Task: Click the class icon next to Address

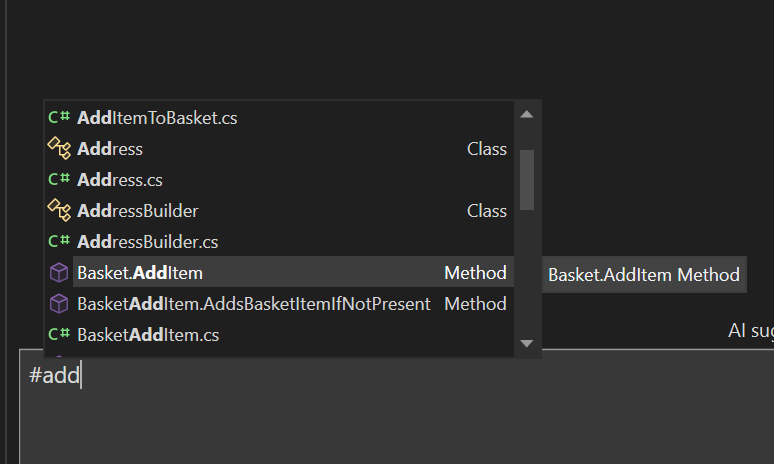Action: coord(58,149)
